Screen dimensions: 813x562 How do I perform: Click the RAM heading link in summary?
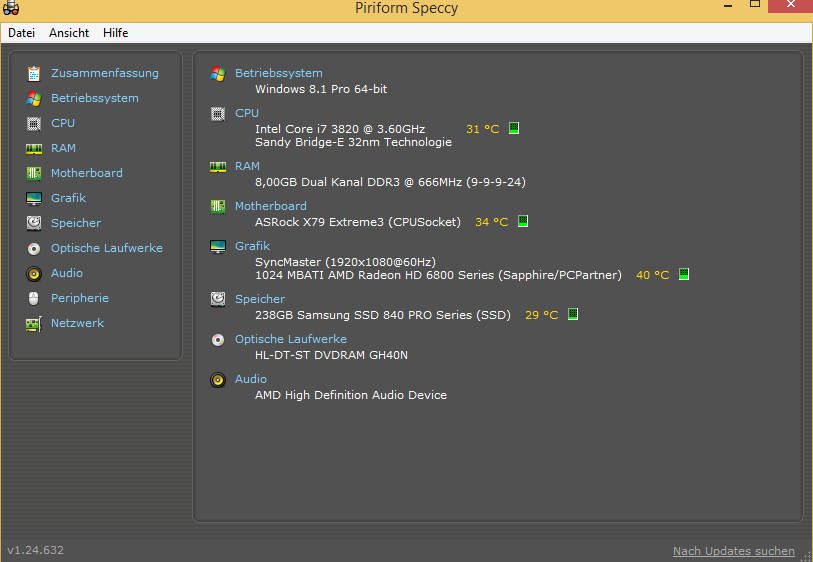tap(247, 166)
